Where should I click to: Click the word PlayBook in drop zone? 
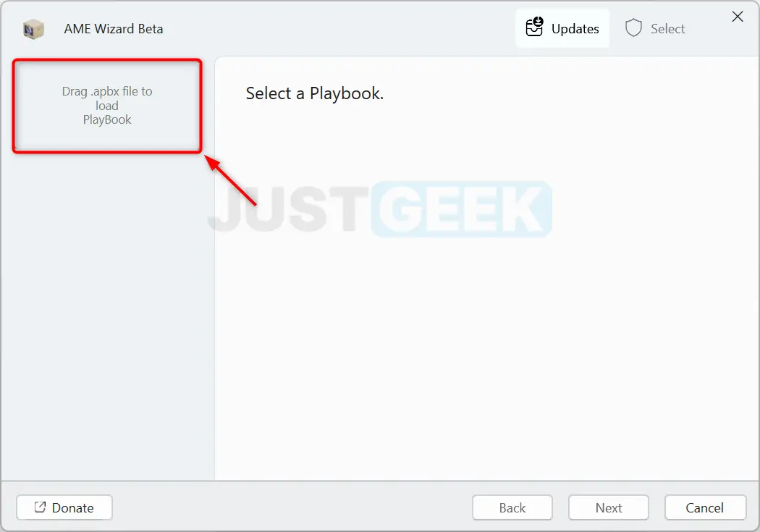coord(107,119)
